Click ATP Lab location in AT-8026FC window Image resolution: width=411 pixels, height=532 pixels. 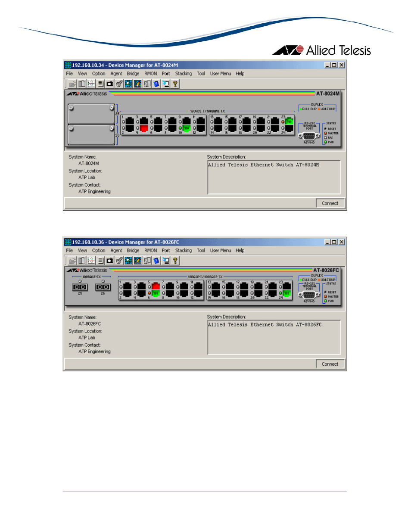click(87, 338)
